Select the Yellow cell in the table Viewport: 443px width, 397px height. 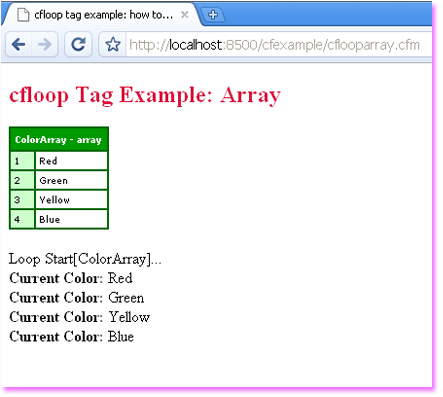(71, 200)
